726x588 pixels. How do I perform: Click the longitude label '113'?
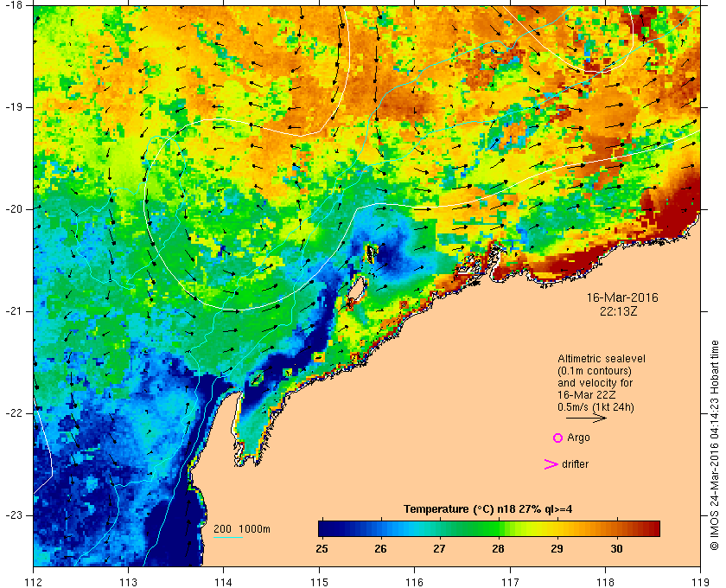(128, 582)
